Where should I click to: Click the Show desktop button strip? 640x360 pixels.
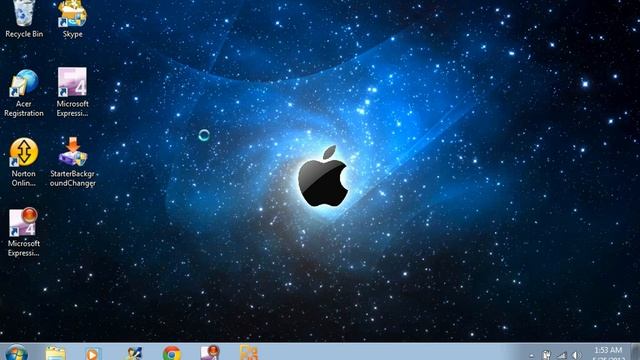click(635, 352)
